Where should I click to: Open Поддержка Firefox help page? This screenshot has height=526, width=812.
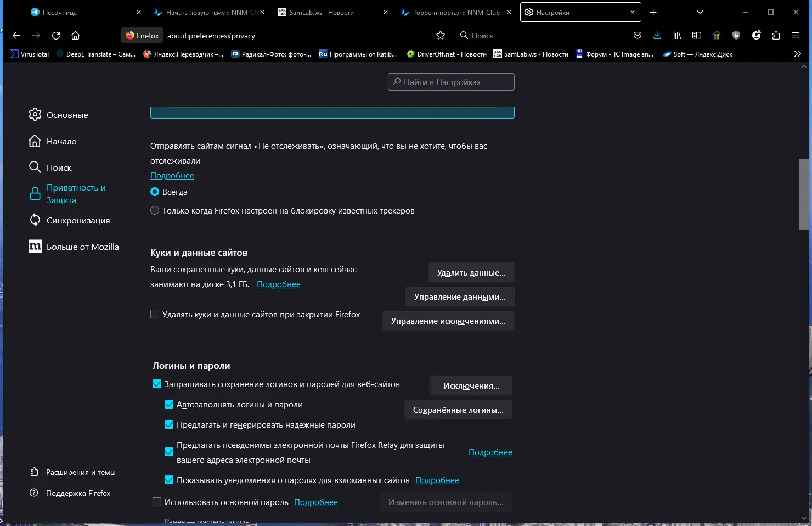(x=70, y=493)
